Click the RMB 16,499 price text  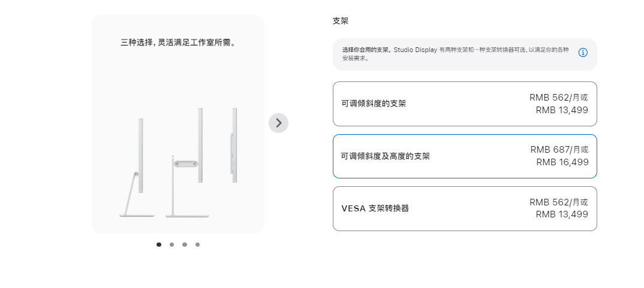point(562,162)
